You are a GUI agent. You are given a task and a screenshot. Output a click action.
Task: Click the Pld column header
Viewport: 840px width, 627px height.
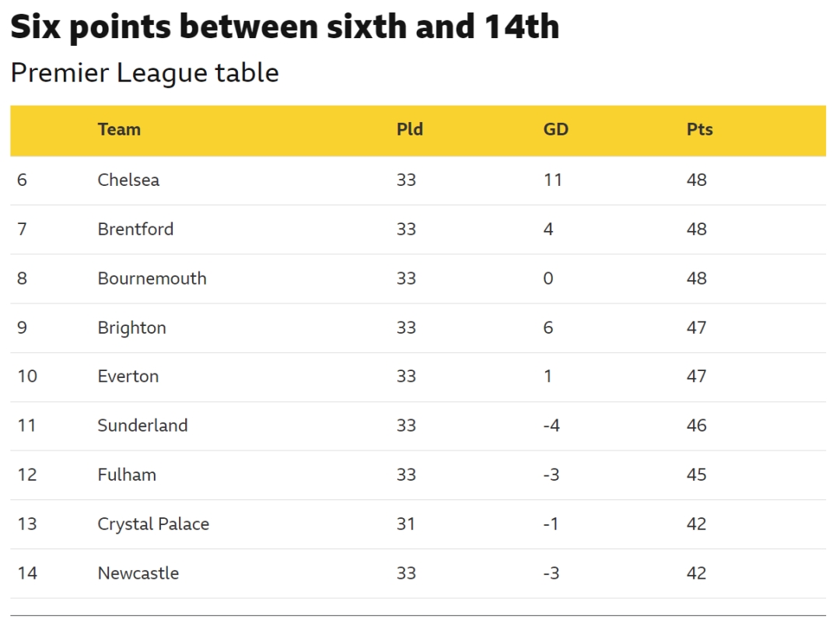410,130
